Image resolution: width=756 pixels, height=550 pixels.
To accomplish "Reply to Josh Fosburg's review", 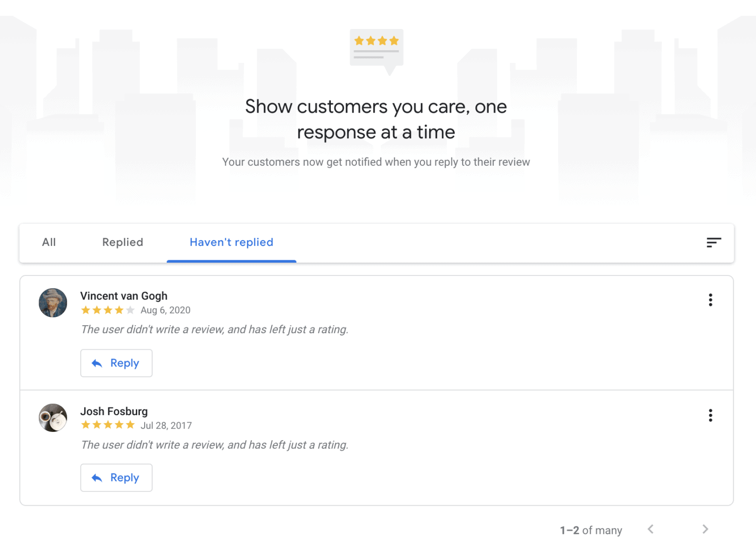I will 116,477.
